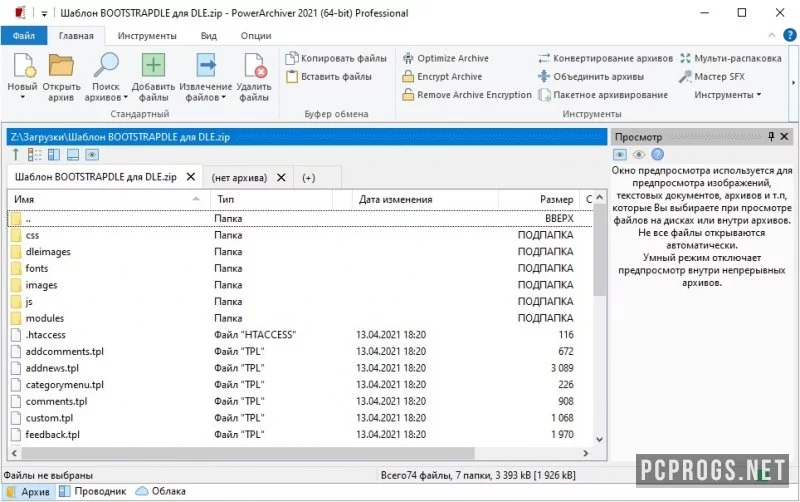Toggle smart mode eye in Просмотр panel
800x502 pixels.
coord(638,154)
